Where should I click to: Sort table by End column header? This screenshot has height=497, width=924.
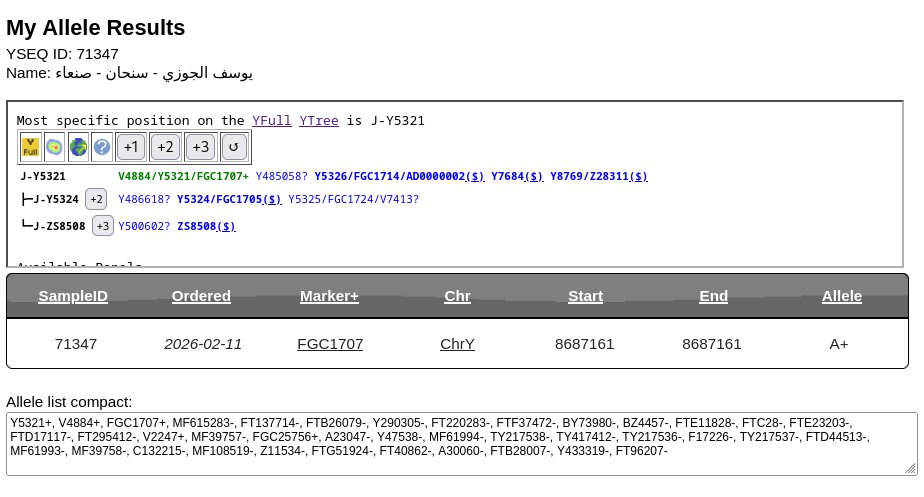713,296
